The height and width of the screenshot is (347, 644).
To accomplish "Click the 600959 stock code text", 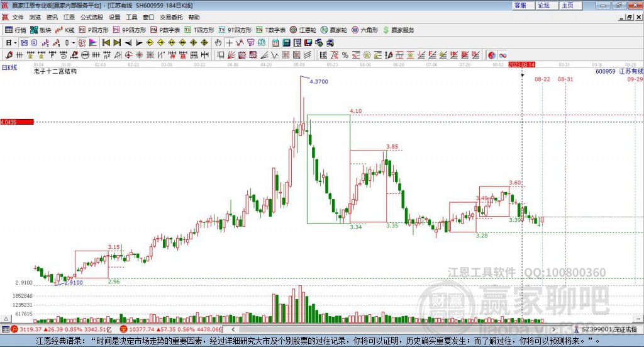I will 606,71.
